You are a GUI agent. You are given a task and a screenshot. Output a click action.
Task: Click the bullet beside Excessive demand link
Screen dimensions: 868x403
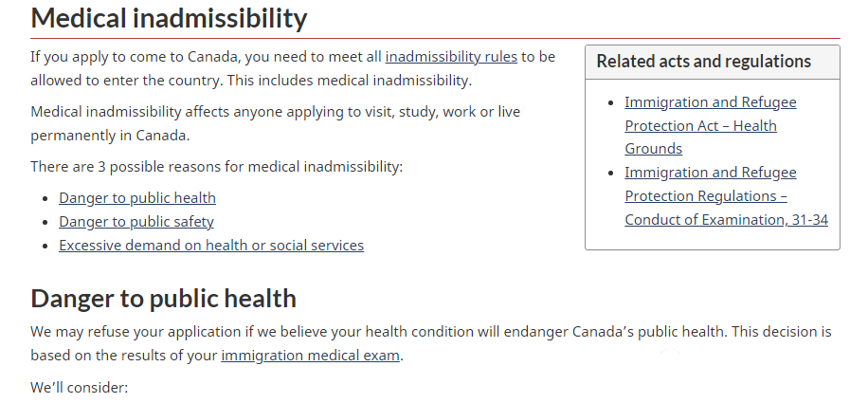click(45, 246)
